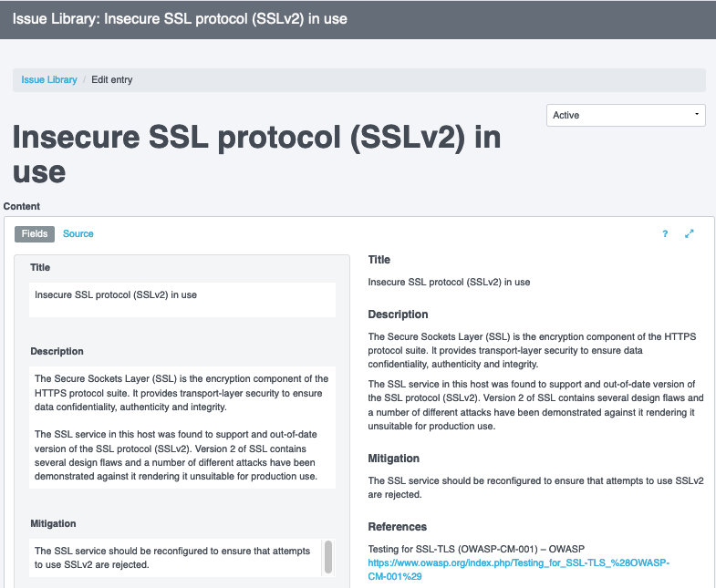Click the Title input field
Viewport: 716px width, 588px height.
click(182, 300)
